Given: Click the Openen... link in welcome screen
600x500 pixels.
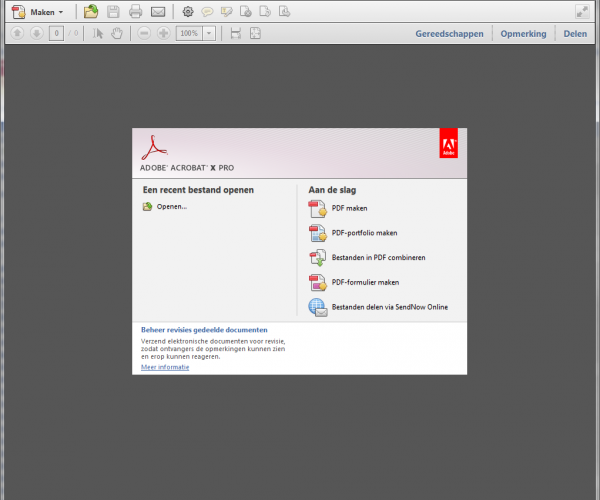Looking at the screenshot, I should [x=172, y=207].
